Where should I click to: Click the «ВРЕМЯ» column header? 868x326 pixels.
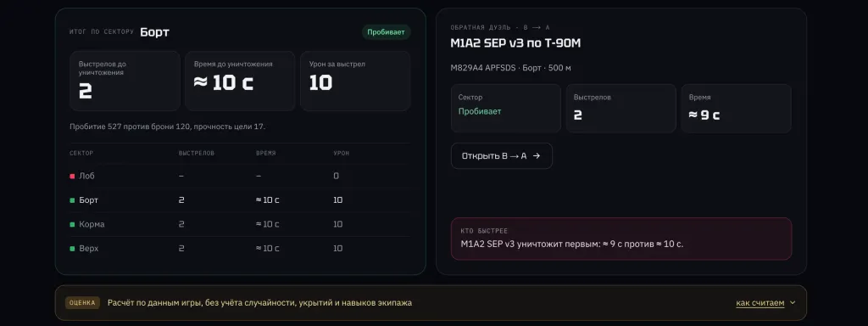point(265,153)
